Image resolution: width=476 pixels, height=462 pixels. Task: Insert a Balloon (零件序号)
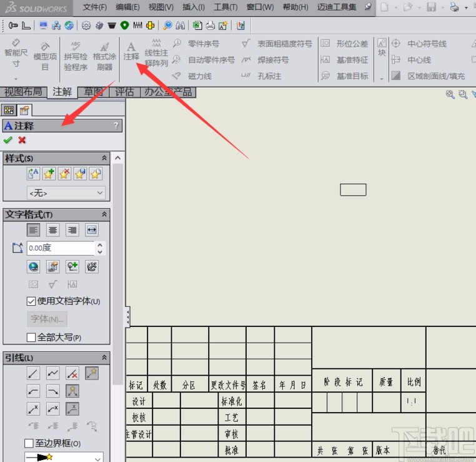[196, 44]
